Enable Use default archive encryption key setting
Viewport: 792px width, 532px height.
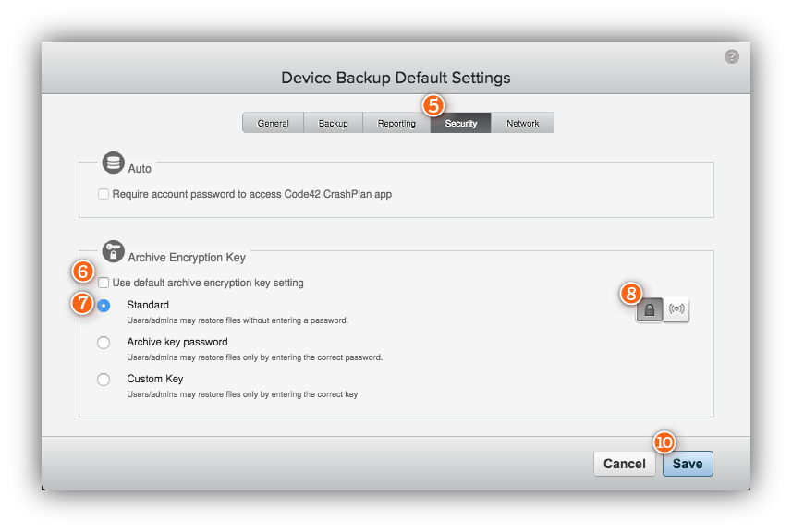(x=104, y=283)
